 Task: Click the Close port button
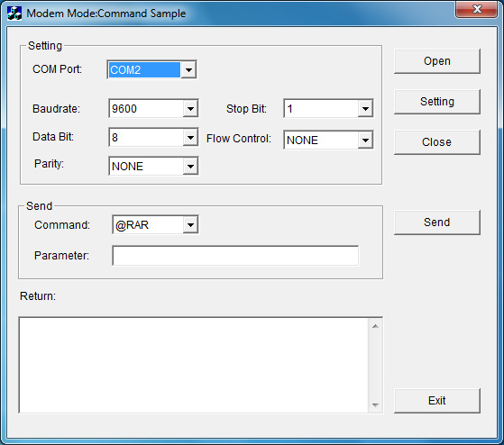(437, 142)
